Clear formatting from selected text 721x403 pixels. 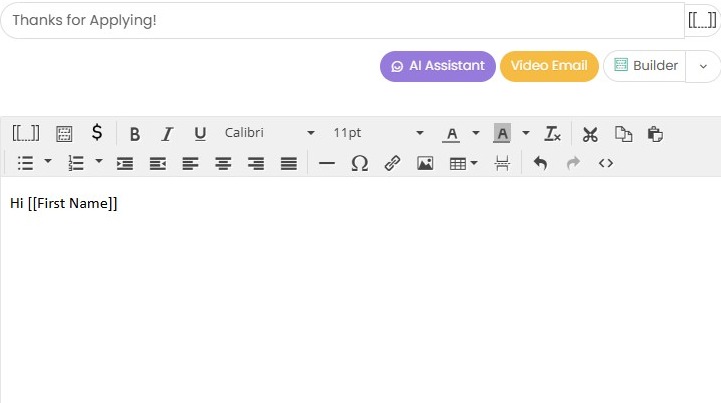coord(552,134)
